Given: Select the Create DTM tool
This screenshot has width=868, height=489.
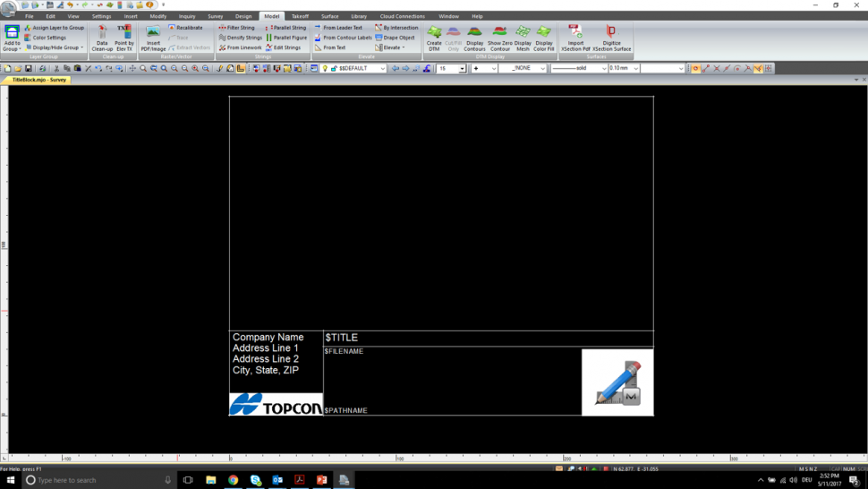Looking at the screenshot, I should 434,37.
